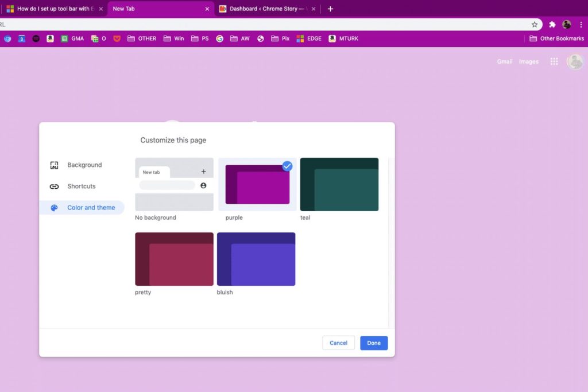This screenshot has height=392, width=588.
Task: Select the purple theme swatch
Action: point(256,184)
